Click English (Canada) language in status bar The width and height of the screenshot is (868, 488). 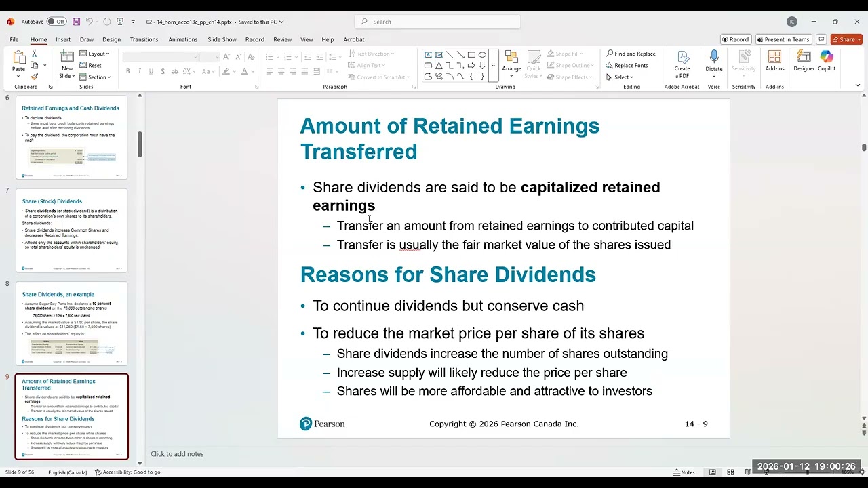click(x=68, y=472)
